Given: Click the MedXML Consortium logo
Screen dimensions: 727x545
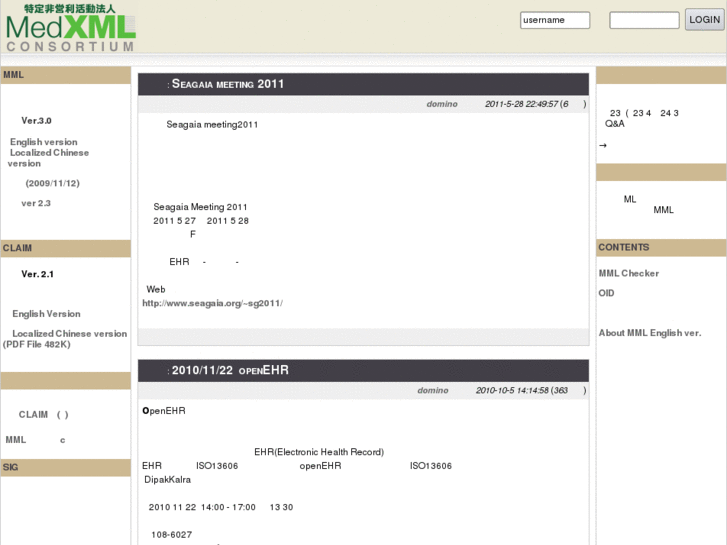Looking at the screenshot, I should tap(70, 28).
